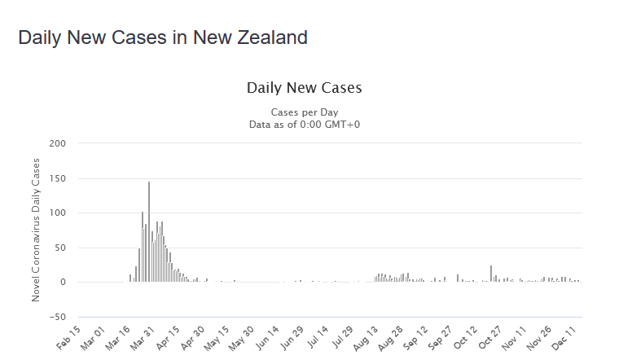The height and width of the screenshot is (364, 632).
Task: Click the −50 y-axis tick label
Action: pos(57,317)
